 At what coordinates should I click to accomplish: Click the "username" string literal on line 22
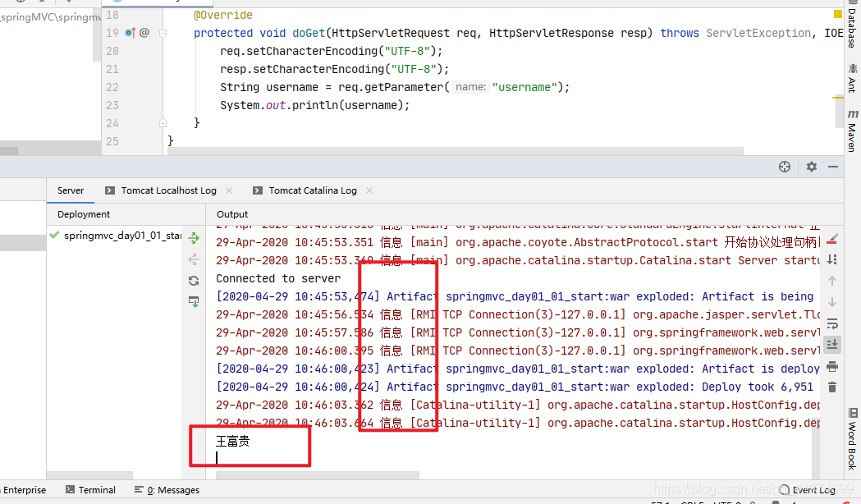click(524, 87)
